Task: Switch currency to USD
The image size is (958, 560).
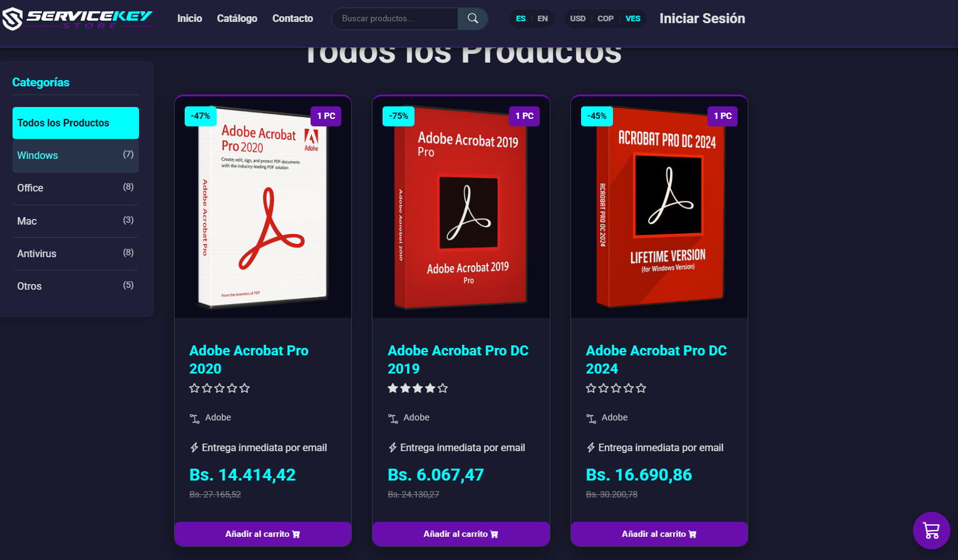Action: click(578, 19)
